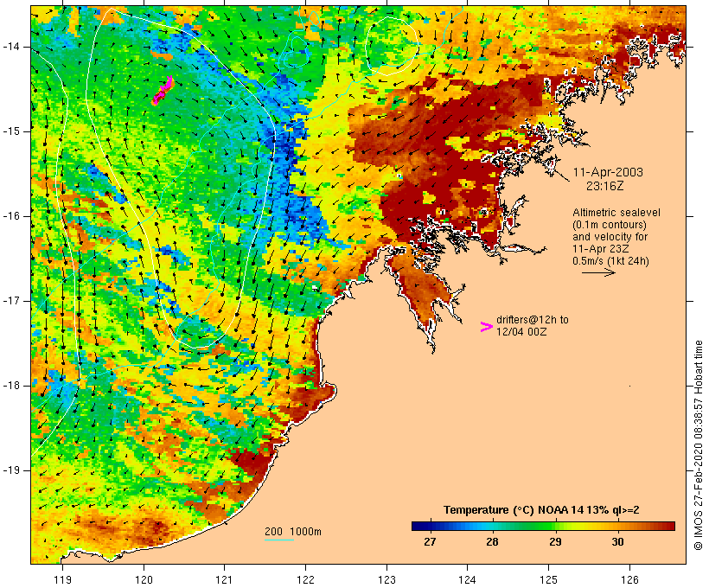Viewport: 709px width, 588px height.
Task: Click the latitude label -15
Action: (x=10, y=131)
